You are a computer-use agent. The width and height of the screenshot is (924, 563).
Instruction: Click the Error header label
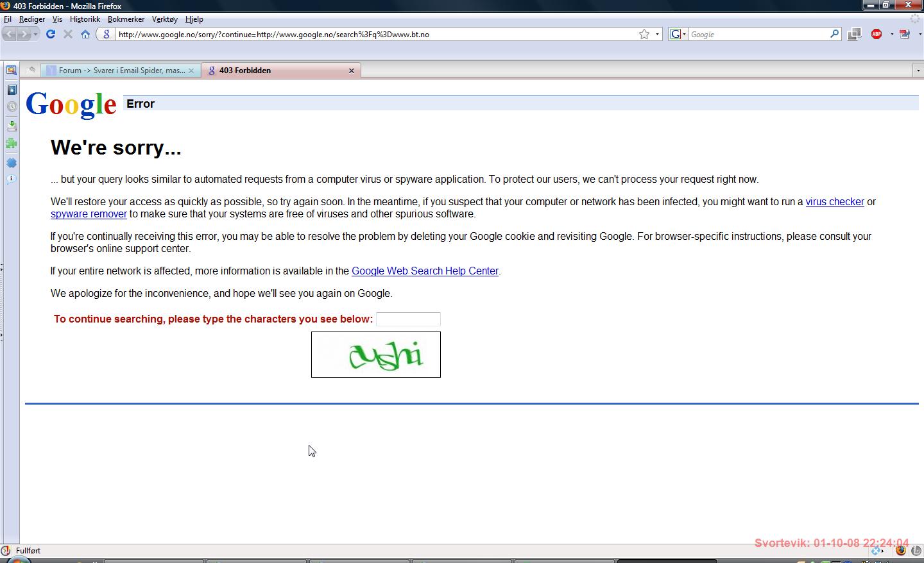141,104
